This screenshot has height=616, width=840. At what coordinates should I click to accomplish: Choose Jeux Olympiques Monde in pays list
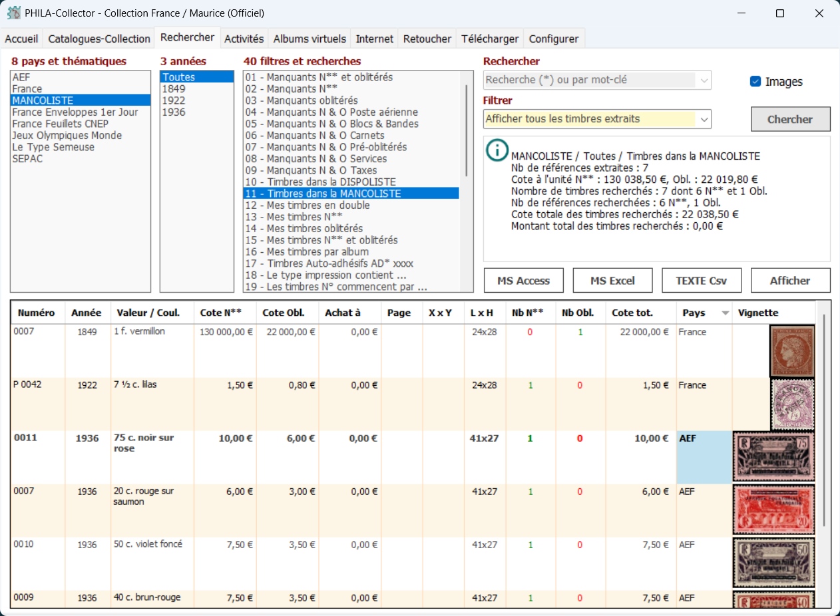[x=67, y=136]
